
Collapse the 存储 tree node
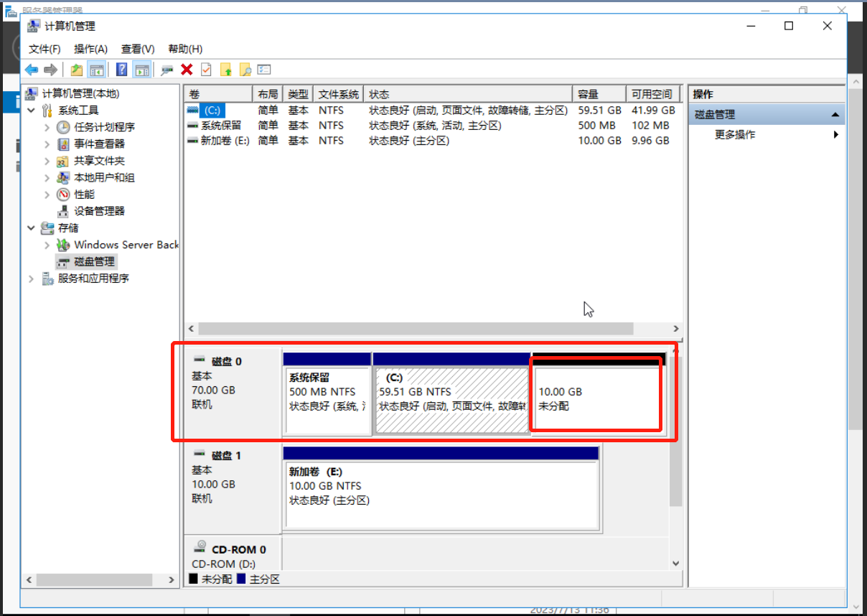coord(31,228)
